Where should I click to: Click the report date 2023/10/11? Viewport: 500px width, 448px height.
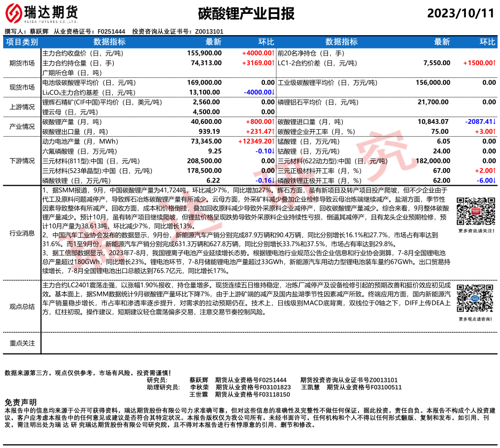461,13
